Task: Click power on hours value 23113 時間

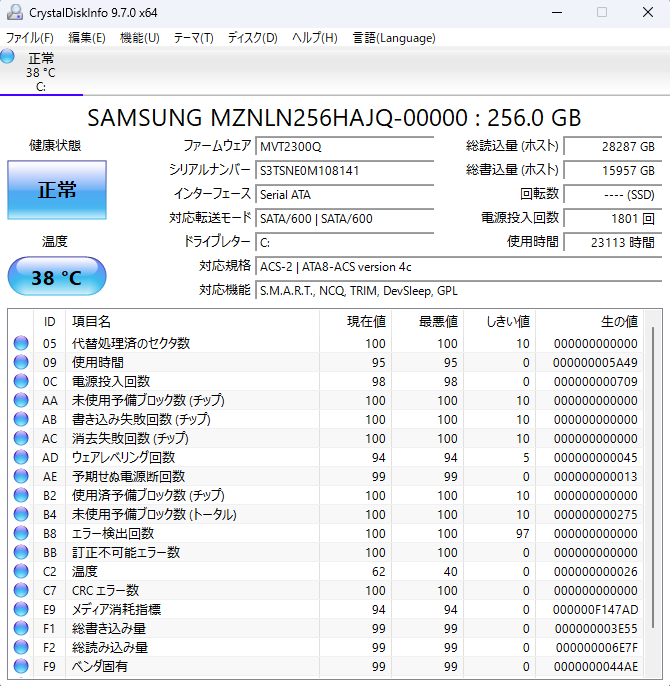Action: pyautogui.click(x=613, y=242)
